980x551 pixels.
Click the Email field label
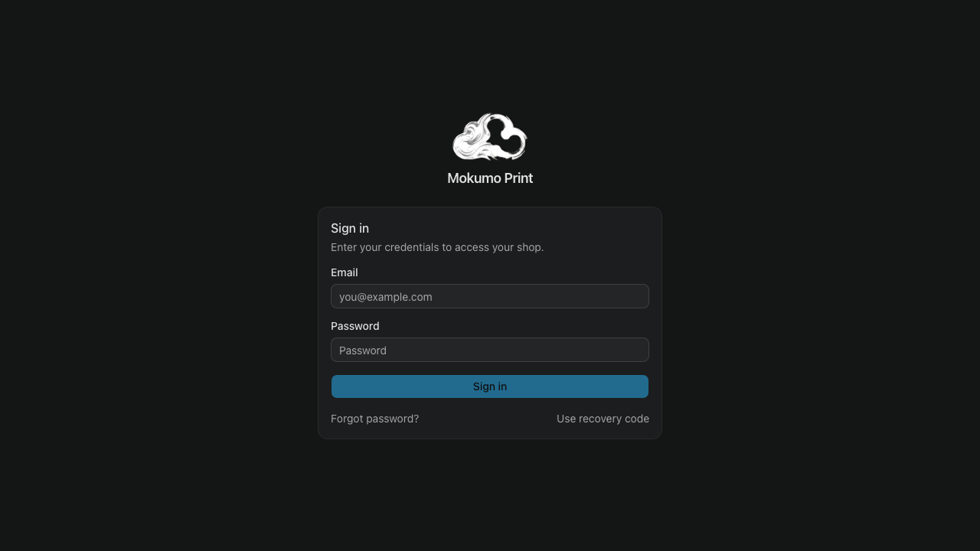(344, 272)
